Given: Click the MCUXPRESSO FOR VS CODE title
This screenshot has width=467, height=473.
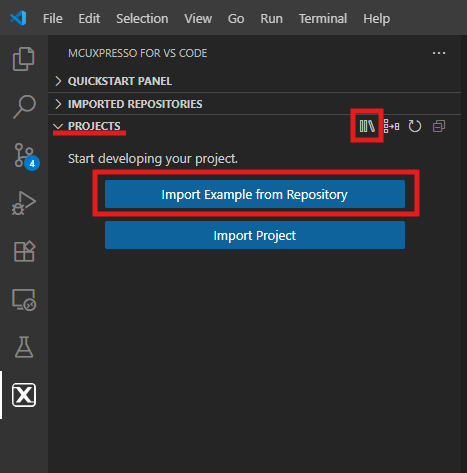Looking at the screenshot, I should click(138, 53).
